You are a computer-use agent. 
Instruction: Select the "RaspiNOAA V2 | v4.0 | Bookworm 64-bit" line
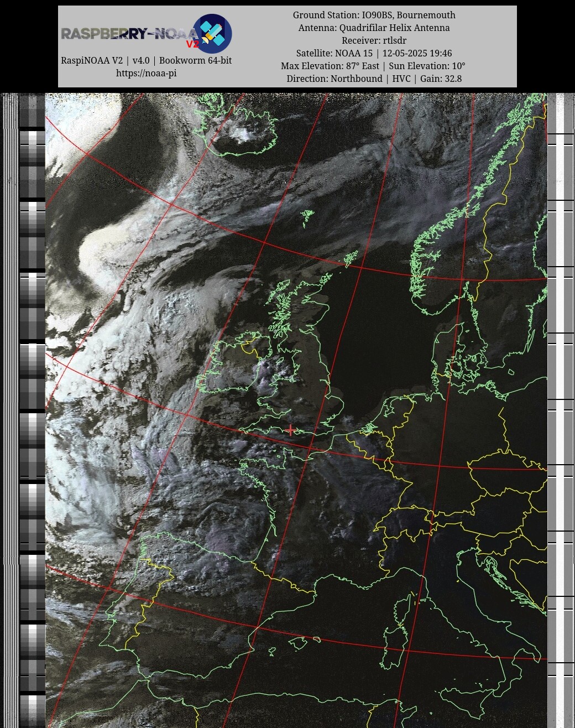[147, 60]
